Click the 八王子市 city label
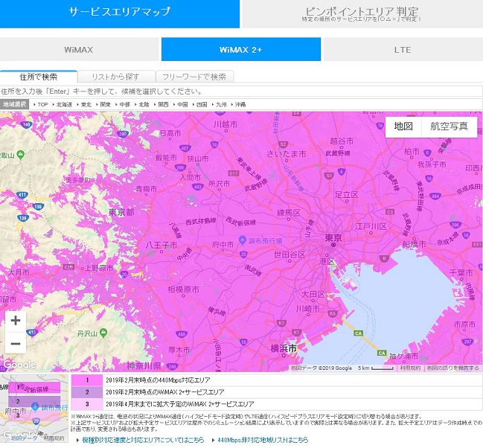Image resolution: width=483 pixels, height=448 pixels. (161, 246)
